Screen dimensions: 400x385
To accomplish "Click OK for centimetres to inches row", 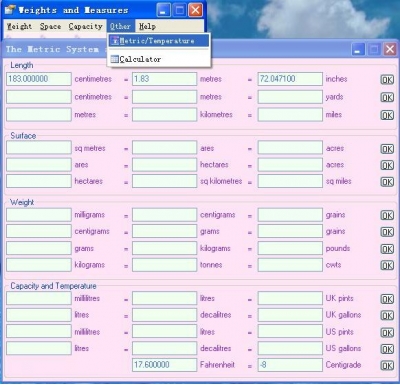I will pyautogui.click(x=387, y=79).
